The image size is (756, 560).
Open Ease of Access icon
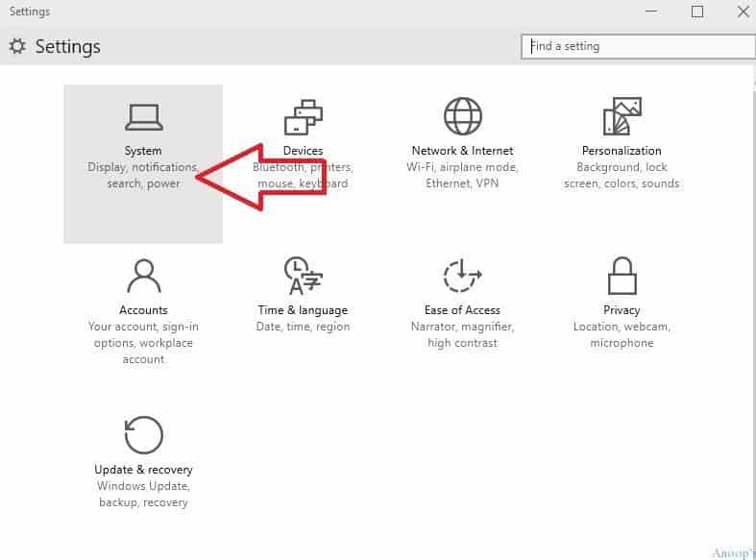tap(462, 276)
